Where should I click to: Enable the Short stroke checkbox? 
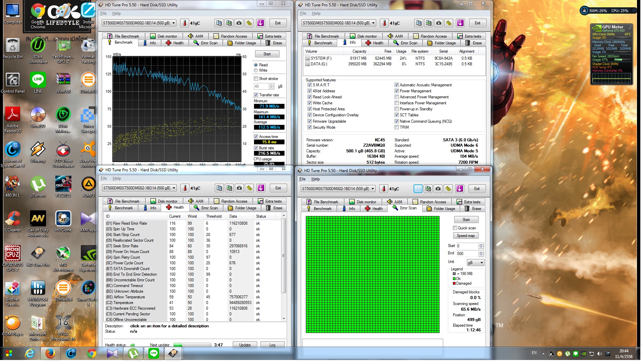pos(256,79)
